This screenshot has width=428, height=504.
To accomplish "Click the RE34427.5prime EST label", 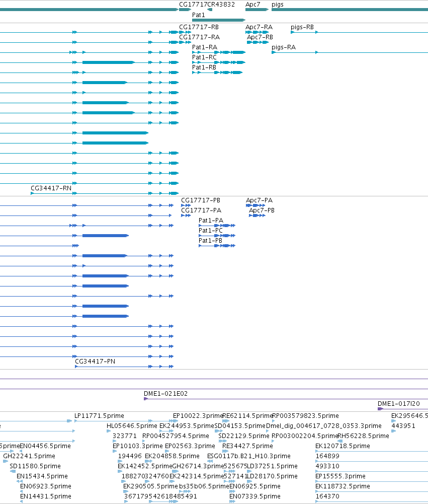I will [x=247, y=446].
